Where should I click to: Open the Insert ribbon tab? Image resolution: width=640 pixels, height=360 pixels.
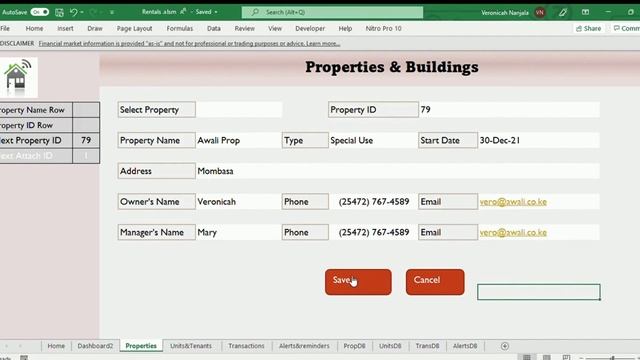coord(65,29)
